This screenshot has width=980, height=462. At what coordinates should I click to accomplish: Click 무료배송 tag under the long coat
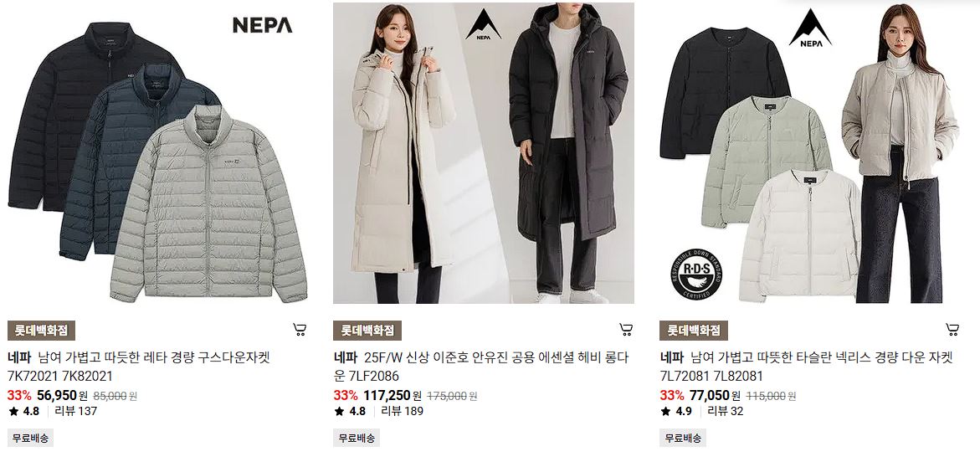(x=357, y=438)
